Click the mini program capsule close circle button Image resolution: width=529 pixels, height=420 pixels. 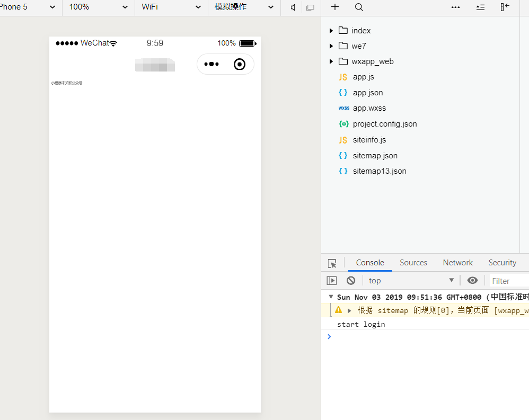240,64
